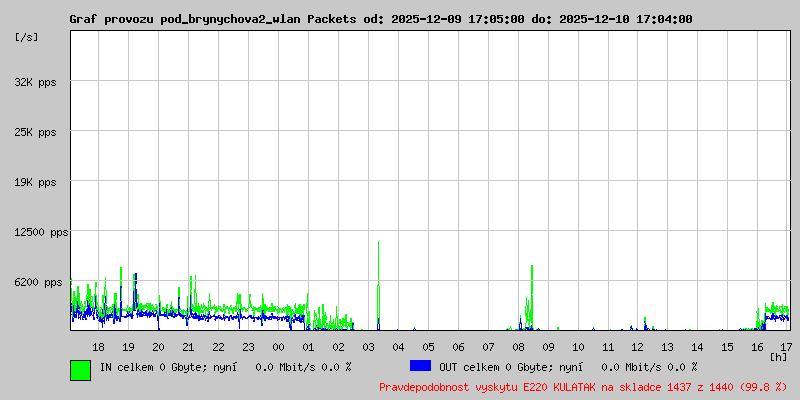
Task: Click hour label '10' on time axis
Action: pos(578,347)
